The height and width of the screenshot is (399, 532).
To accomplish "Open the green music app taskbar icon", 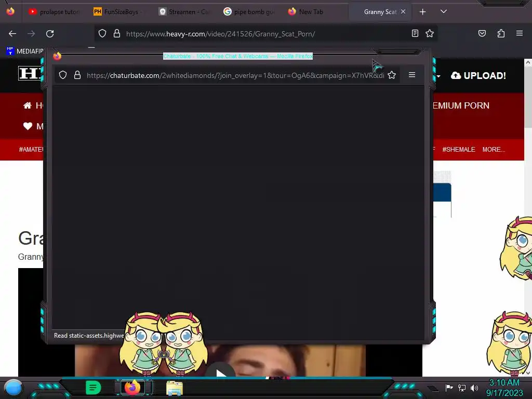I will pyautogui.click(x=93, y=388).
